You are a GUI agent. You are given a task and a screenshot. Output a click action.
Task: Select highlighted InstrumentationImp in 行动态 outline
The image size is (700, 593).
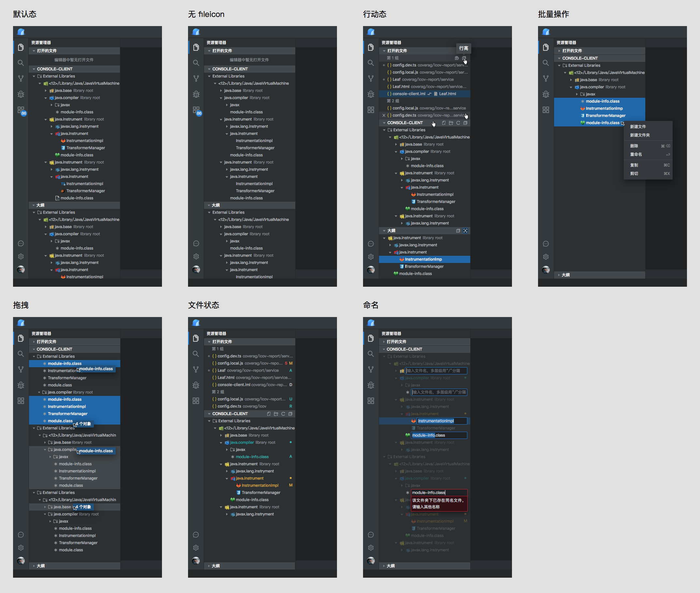coord(423,259)
